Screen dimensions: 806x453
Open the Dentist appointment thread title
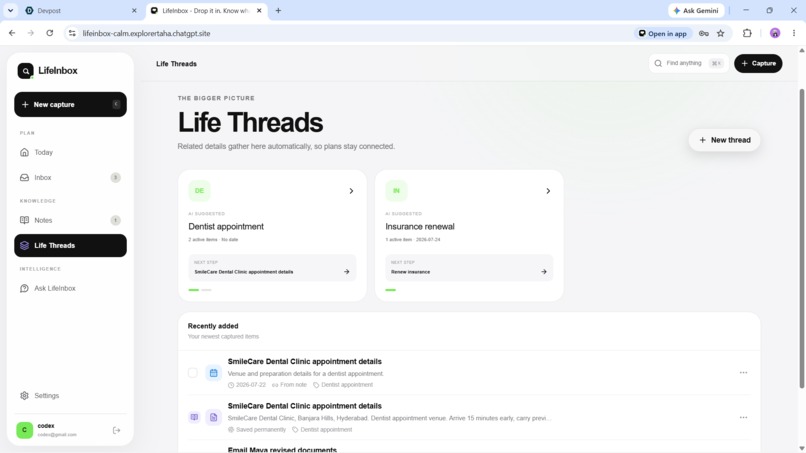tap(226, 226)
